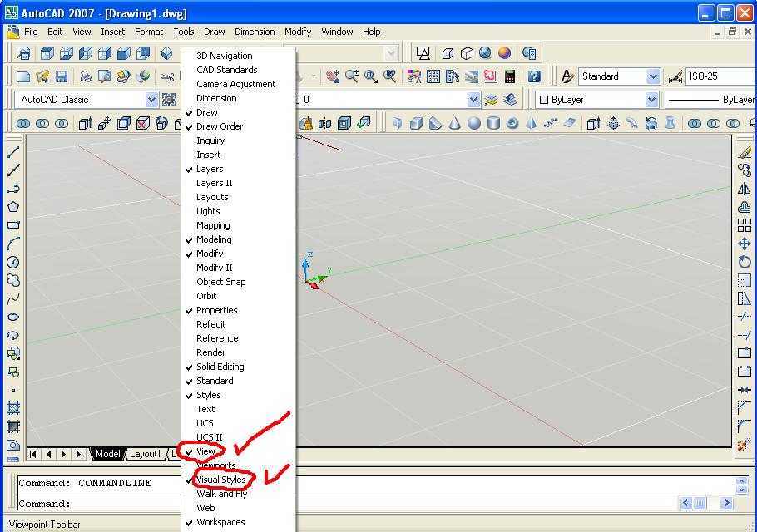Click the Workspace Settings gear icon

(x=169, y=100)
